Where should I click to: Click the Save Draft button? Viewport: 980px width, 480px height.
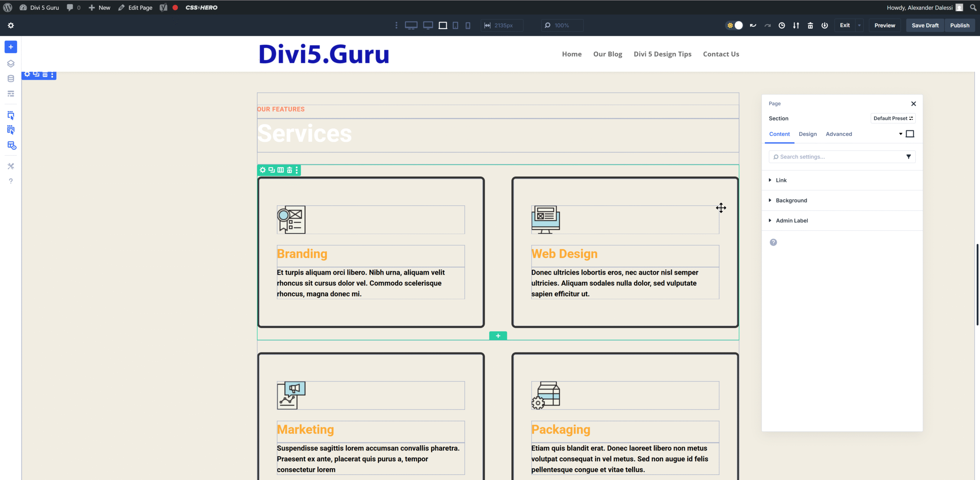[925, 25]
